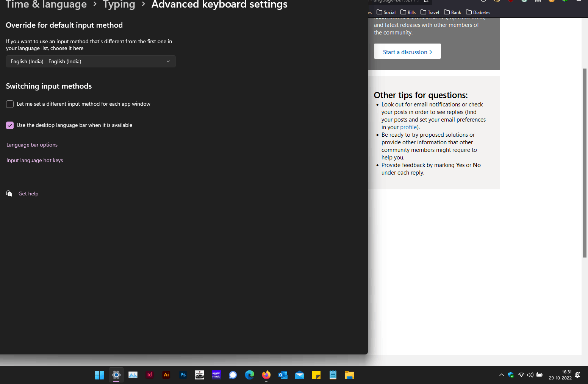The height and width of the screenshot is (384, 588).
Task: Open Notepad from the taskbar
Action: pos(333,375)
